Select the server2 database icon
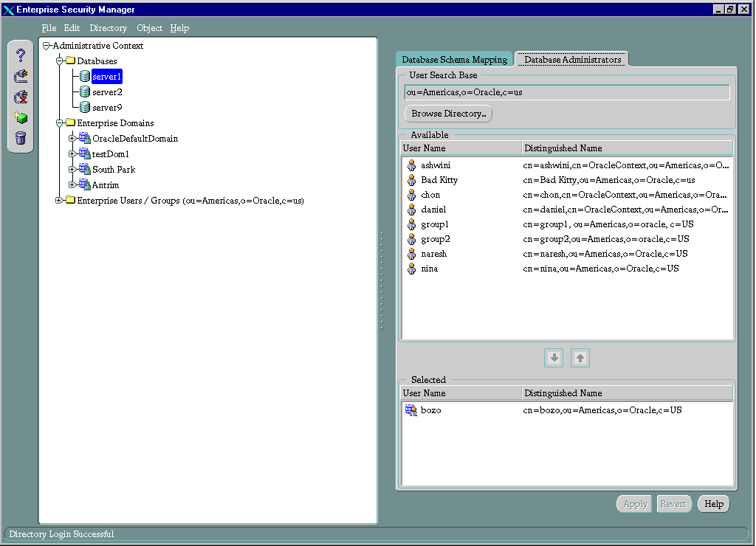The height and width of the screenshot is (546, 756). [x=85, y=92]
